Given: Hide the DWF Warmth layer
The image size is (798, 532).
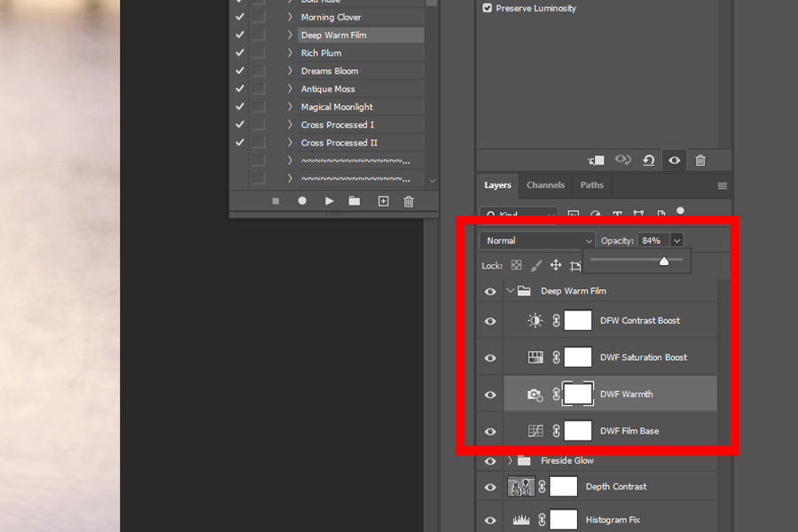Looking at the screenshot, I should pos(490,395).
